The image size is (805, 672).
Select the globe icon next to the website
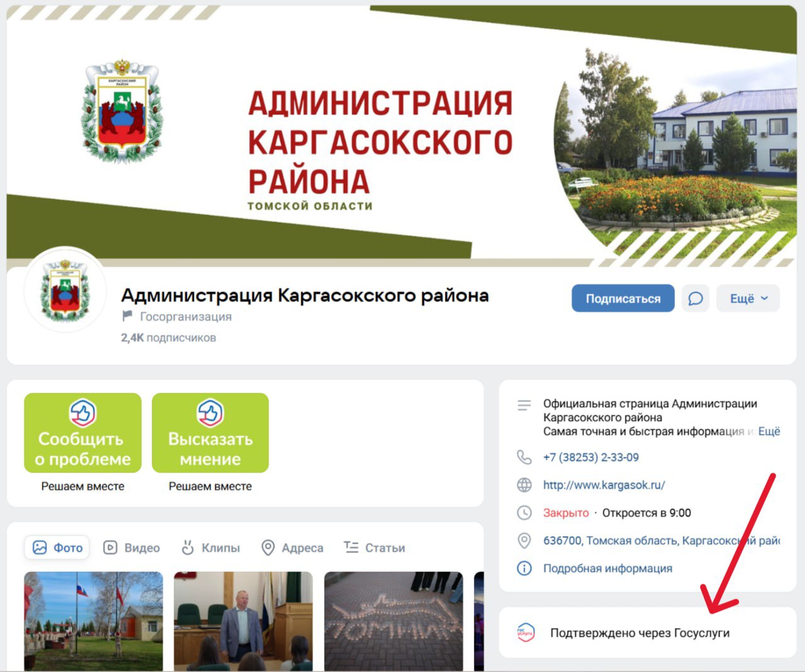[524, 485]
